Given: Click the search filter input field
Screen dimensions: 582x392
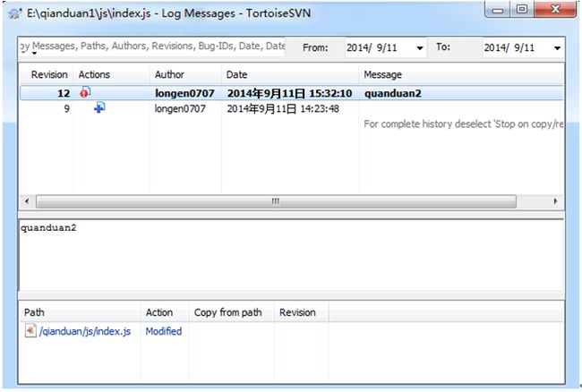Looking at the screenshot, I should coord(152,47).
